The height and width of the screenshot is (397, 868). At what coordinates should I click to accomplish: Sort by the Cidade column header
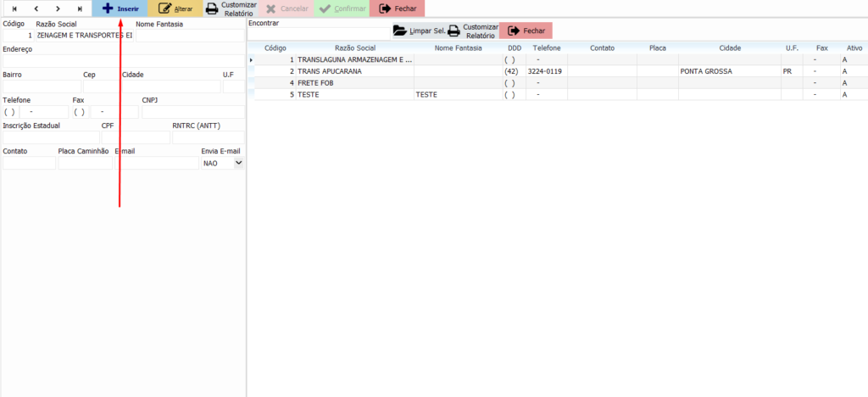click(729, 48)
